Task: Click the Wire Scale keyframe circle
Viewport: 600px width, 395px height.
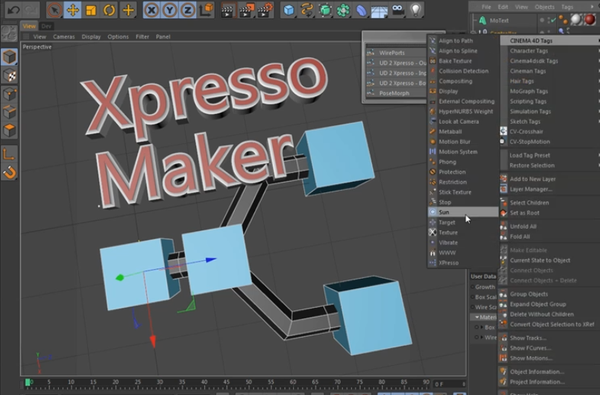Action: pyautogui.click(x=473, y=307)
